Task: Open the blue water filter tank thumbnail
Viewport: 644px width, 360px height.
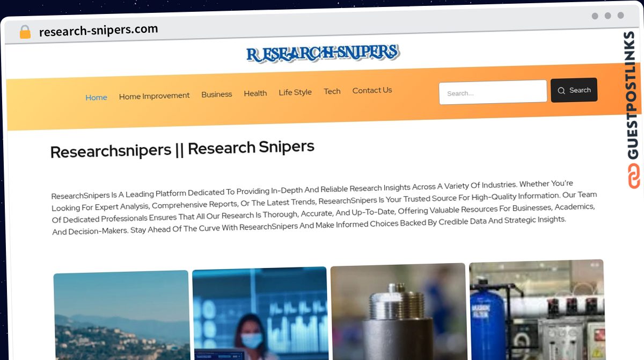Action: (537, 310)
